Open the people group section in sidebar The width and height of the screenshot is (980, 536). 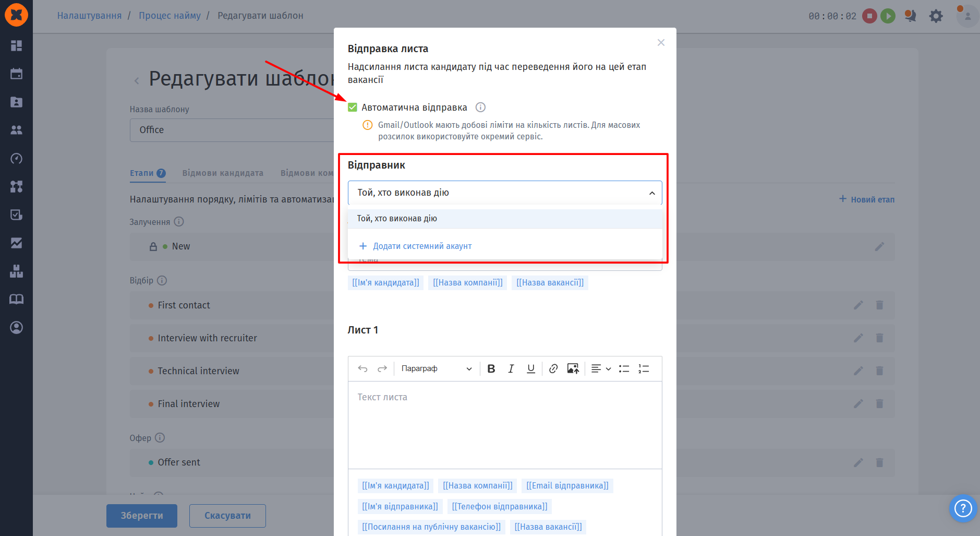pyautogui.click(x=16, y=130)
